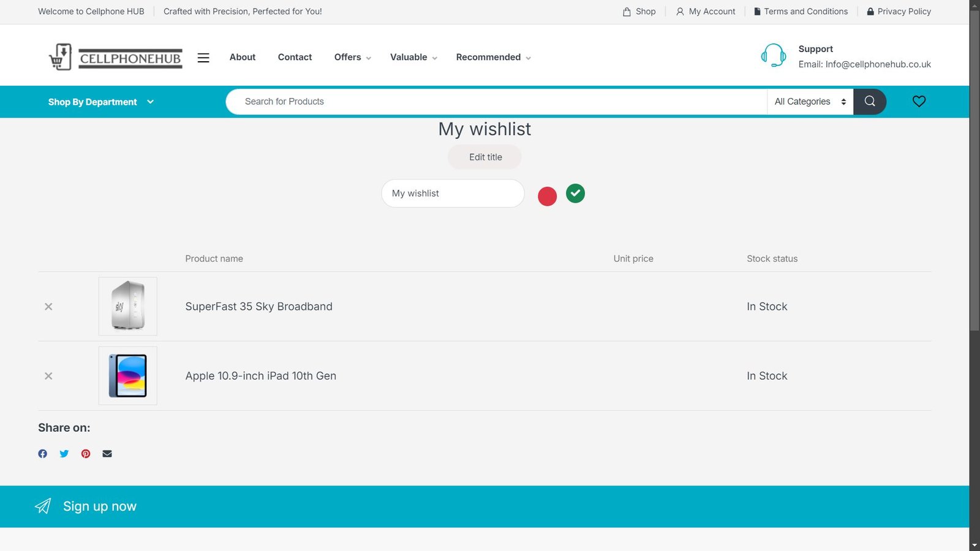Open SuperFast 35 Sky Broadband product link
980x551 pixels.
(259, 307)
